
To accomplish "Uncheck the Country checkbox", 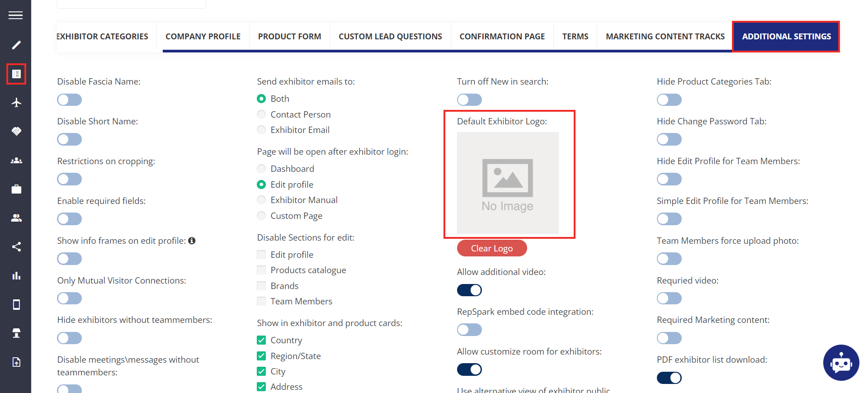I will (261, 340).
